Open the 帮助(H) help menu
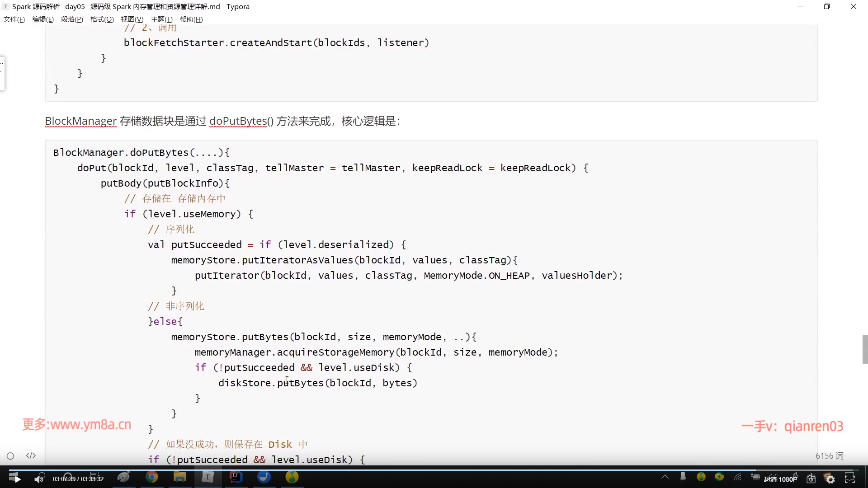The image size is (868, 488). pos(191,19)
